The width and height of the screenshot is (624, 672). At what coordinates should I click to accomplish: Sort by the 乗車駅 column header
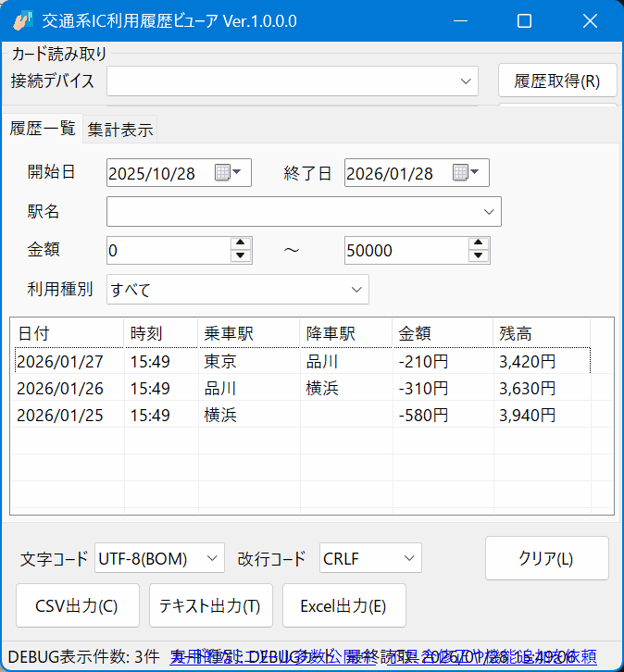249,333
